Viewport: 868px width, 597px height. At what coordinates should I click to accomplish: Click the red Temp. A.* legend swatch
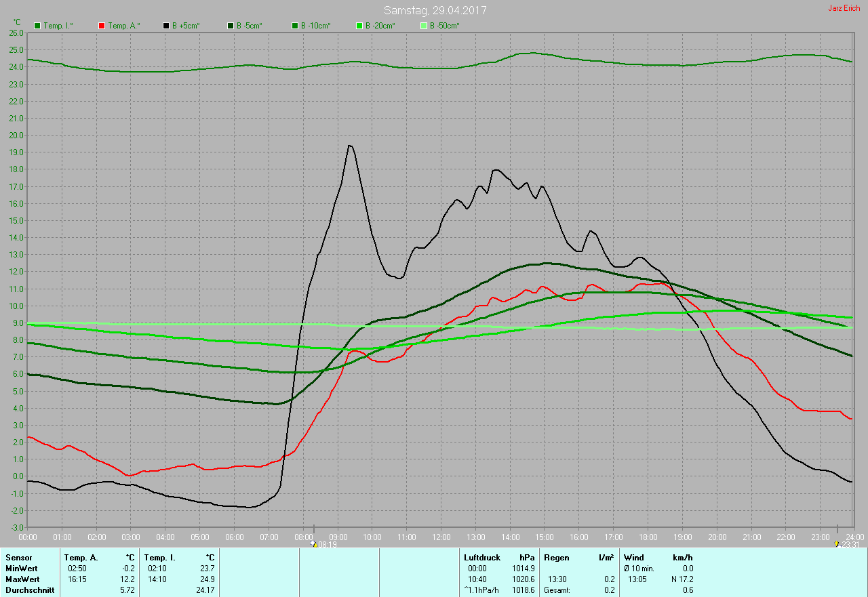(102, 26)
